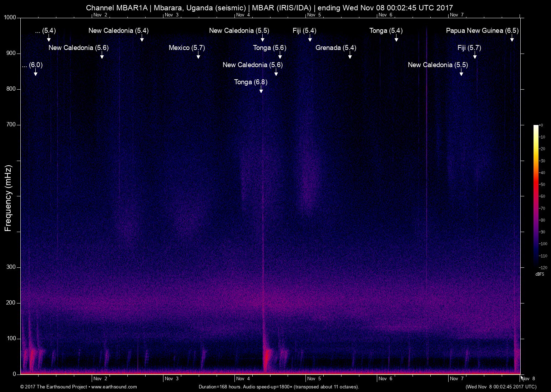
Task: Toggle the Tonga (5.6) event annotation
Action: pos(269,47)
